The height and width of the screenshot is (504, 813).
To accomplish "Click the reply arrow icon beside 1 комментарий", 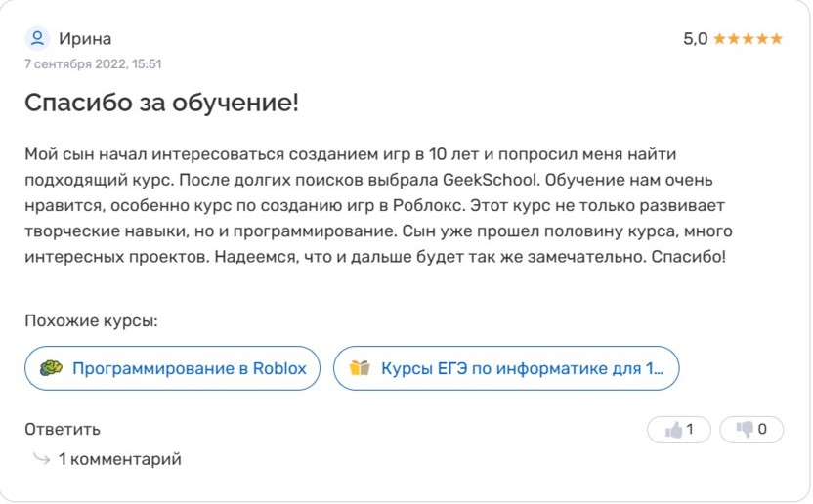I will 41,458.
